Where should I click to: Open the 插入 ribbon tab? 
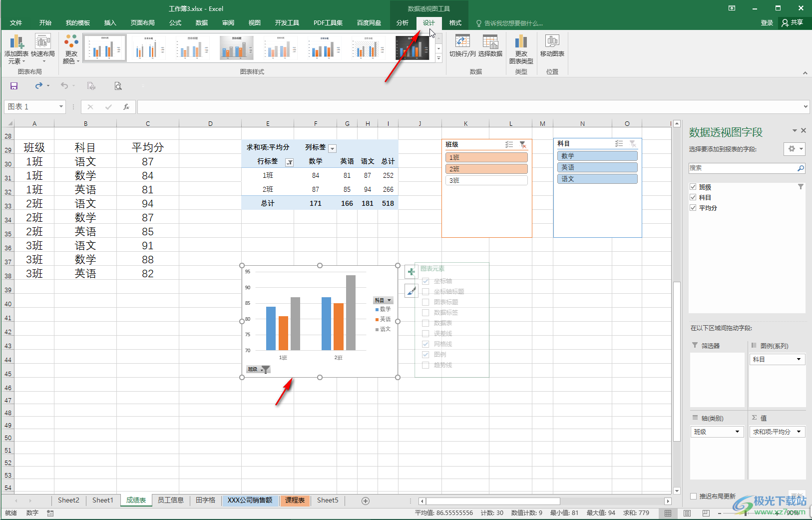(x=110, y=23)
